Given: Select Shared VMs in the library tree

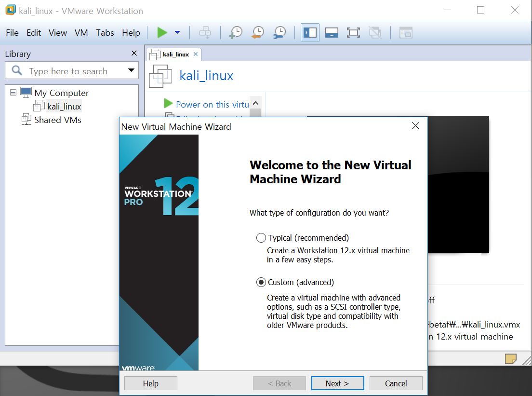Looking at the screenshot, I should pos(58,120).
